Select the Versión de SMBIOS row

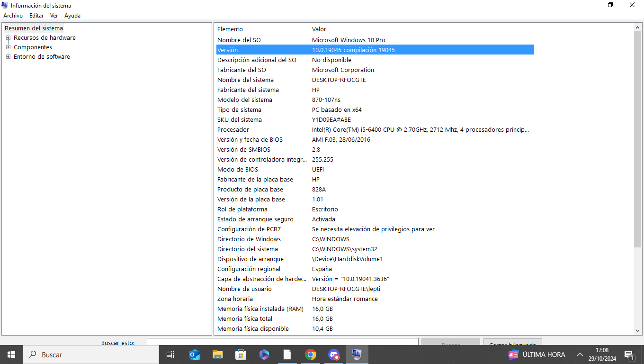point(375,150)
